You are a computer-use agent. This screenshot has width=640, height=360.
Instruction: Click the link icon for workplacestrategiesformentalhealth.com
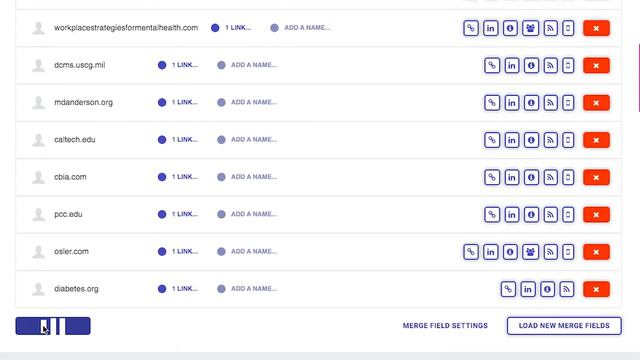471,28
